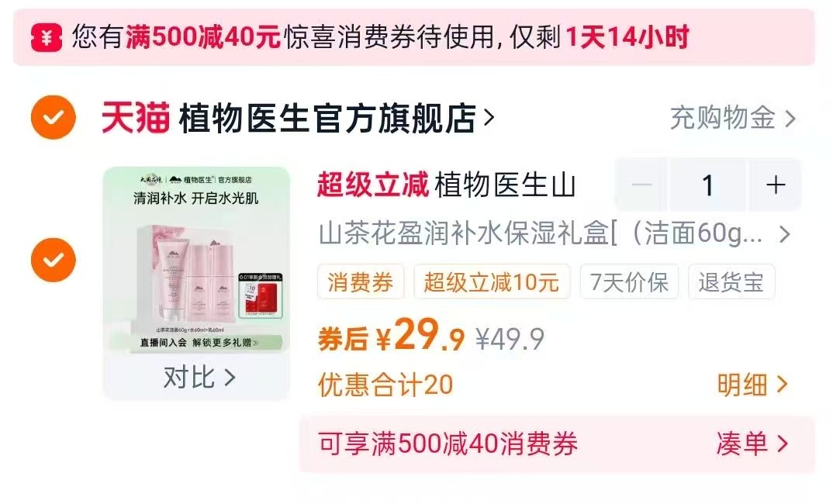Click the 退货宝 return guarantee tag

731,282
